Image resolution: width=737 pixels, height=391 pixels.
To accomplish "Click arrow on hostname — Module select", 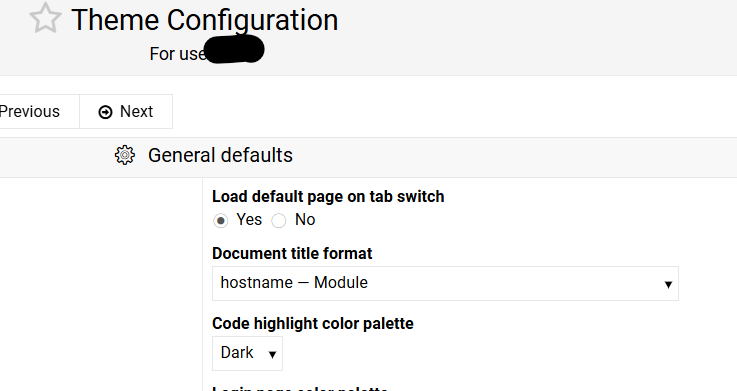I will (668, 284).
